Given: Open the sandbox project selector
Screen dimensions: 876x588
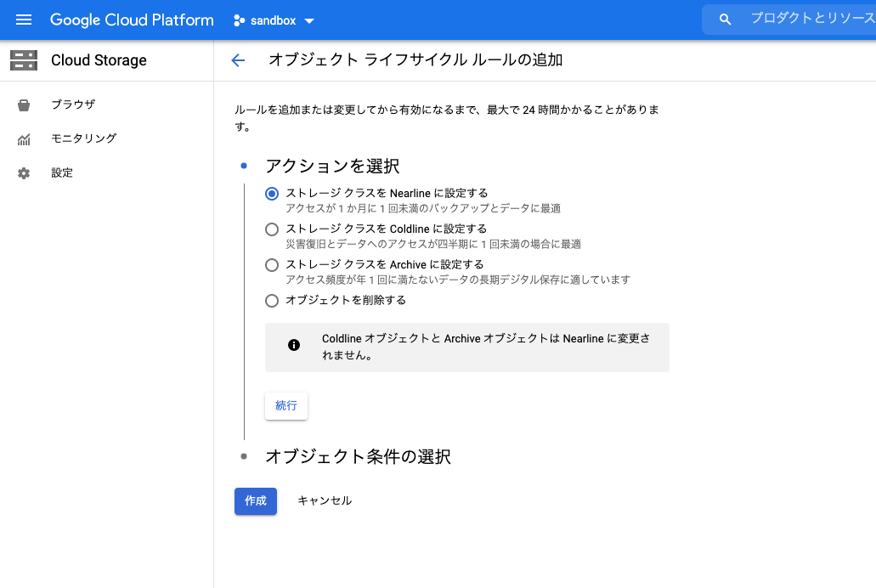Looking at the screenshot, I should 274,20.
